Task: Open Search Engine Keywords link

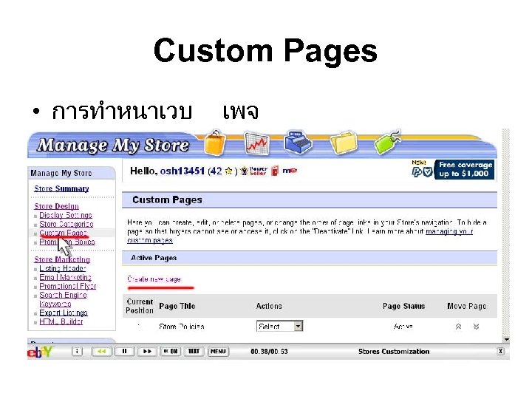Action: coord(63,299)
